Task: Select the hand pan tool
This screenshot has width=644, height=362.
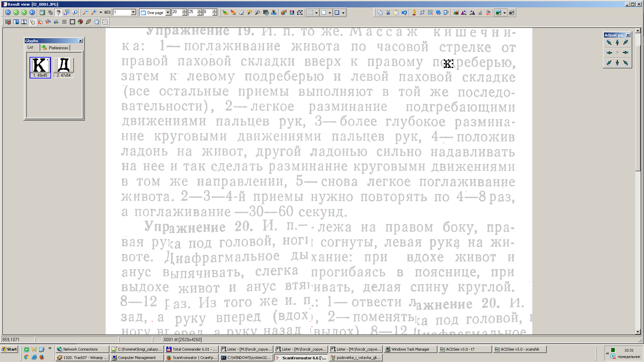Action: pos(97,22)
